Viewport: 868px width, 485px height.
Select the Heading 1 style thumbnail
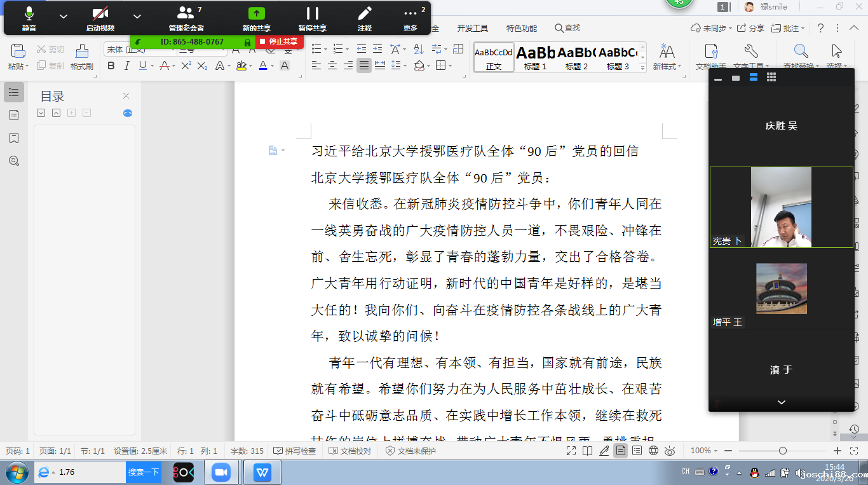(x=535, y=57)
